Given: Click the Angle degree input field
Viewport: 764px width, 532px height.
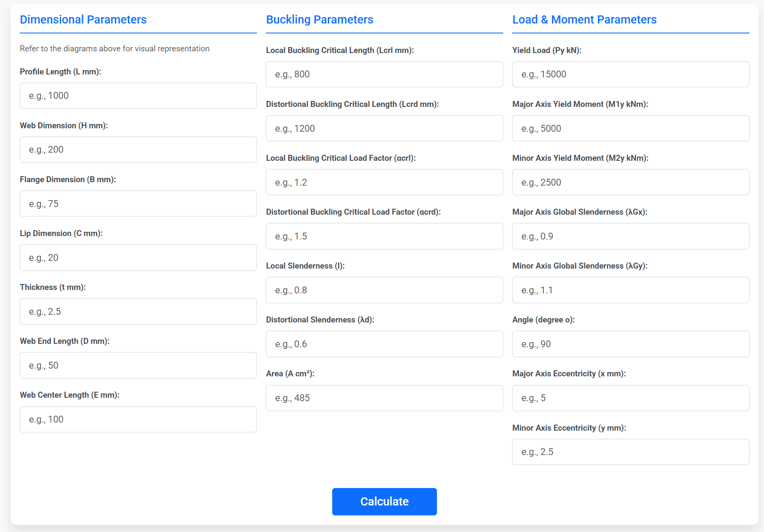Looking at the screenshot, I should [x=630, y=344].
